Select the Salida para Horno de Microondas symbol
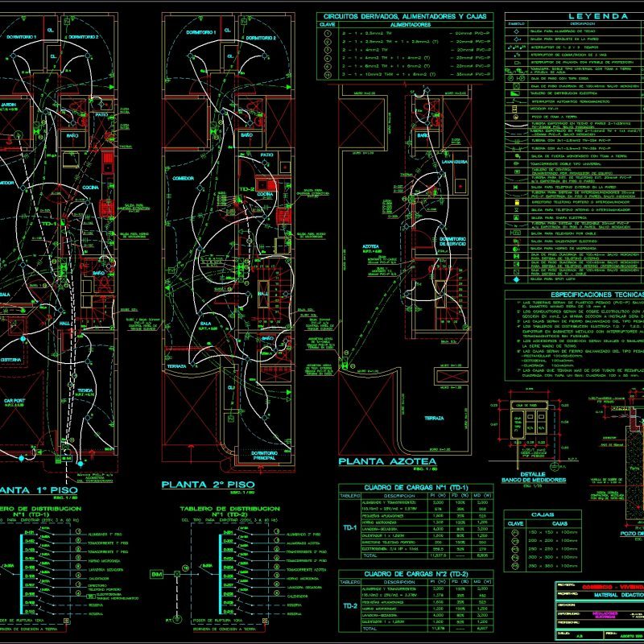This screenshot has width=644, height=644. 514,248
